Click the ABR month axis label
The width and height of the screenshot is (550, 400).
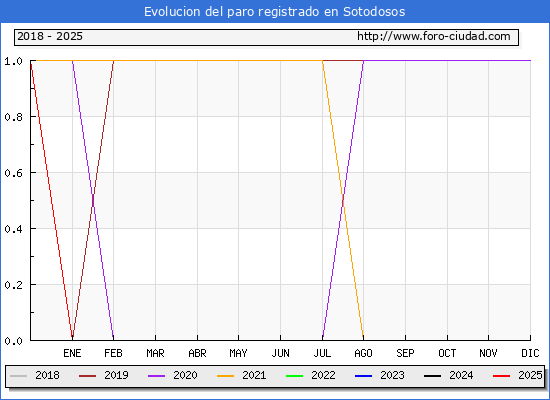[197, 353]
